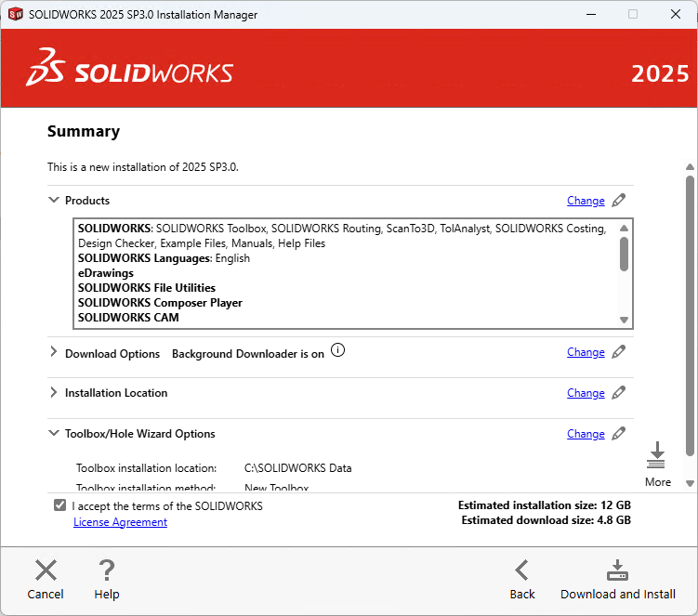Click Download and Install button
Viewport: 698px width, 616px height.
617,580
